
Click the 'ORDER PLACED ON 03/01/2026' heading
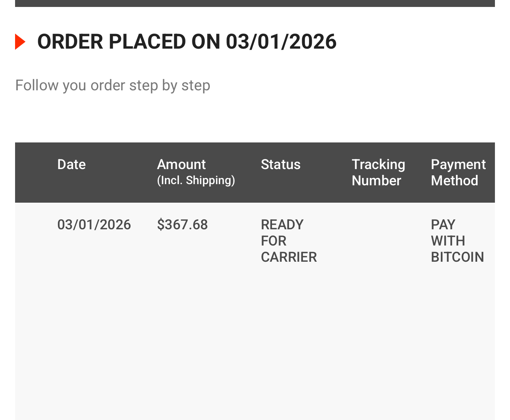(187, 42)
